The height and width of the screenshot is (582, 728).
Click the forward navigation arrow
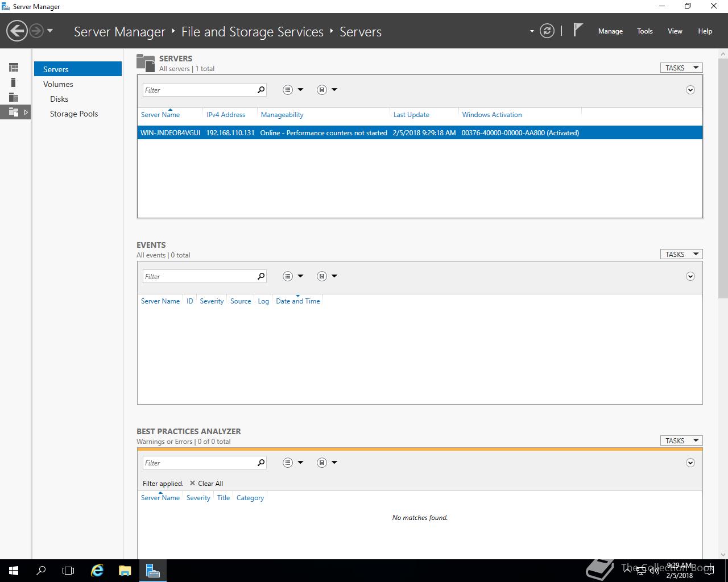[x=36, y=31]
